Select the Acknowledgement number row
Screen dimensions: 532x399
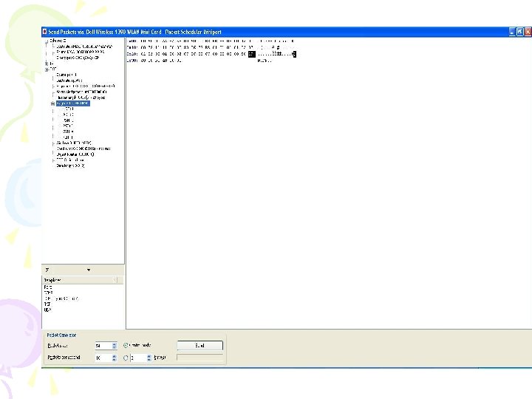click(x=81, y=92)
